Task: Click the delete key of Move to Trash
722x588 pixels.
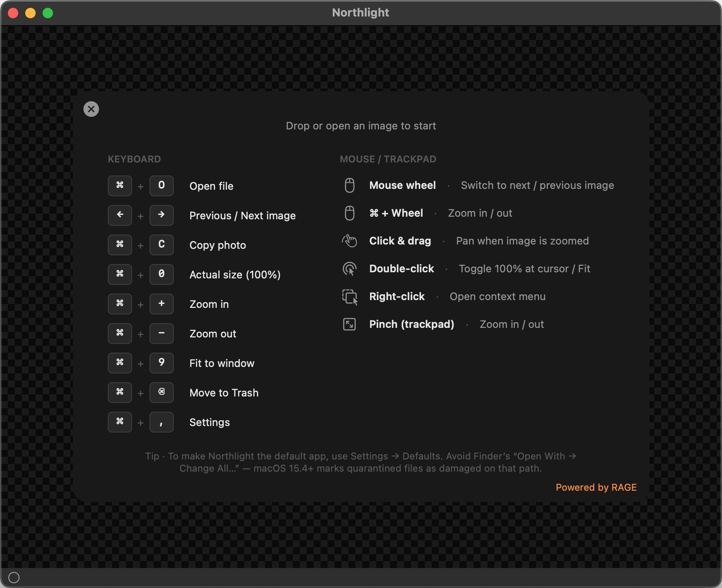Action: [x=162, y=393]
